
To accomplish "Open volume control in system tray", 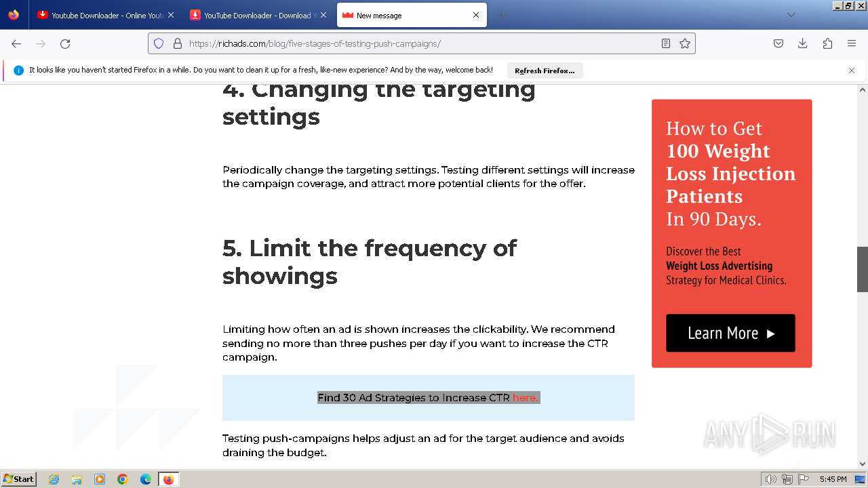I will (770, 479).
